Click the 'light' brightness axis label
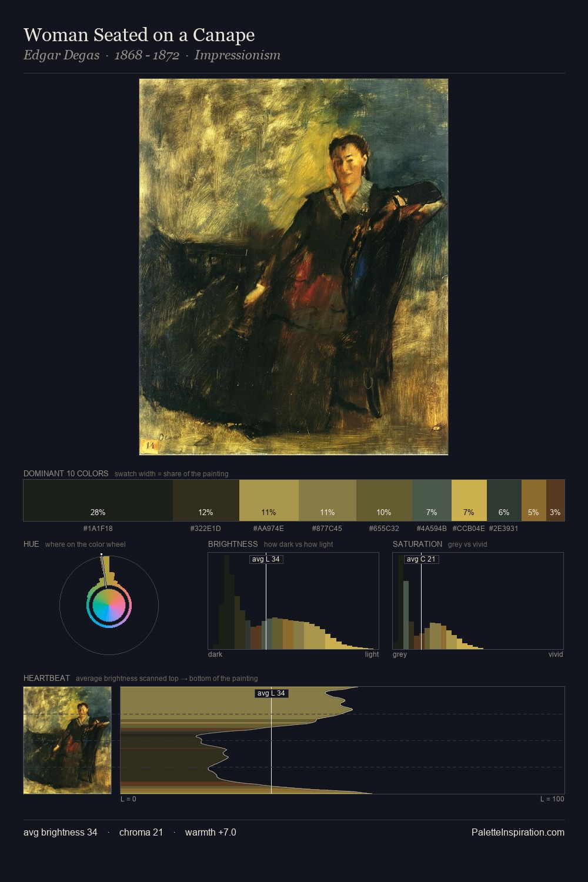Viewport: 588px width, 882px height. (372, 654)
